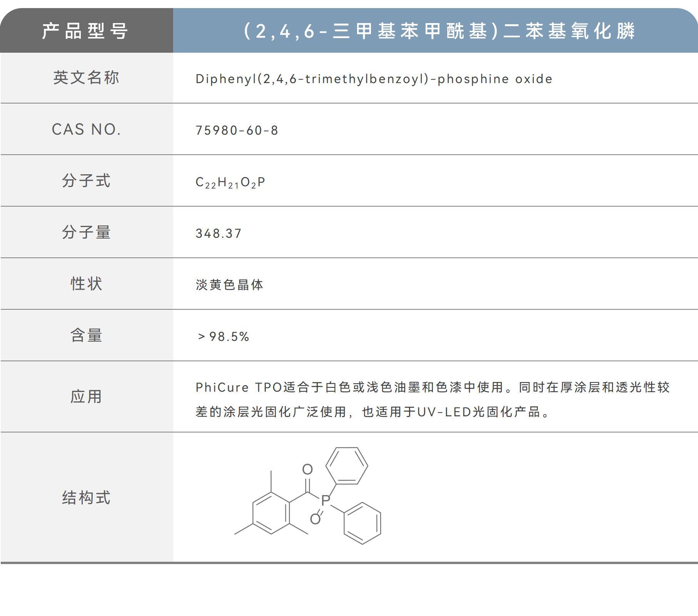Click the 分子量 row label
The height and width of the screenshot is (616, 698).
coord(87,233)
